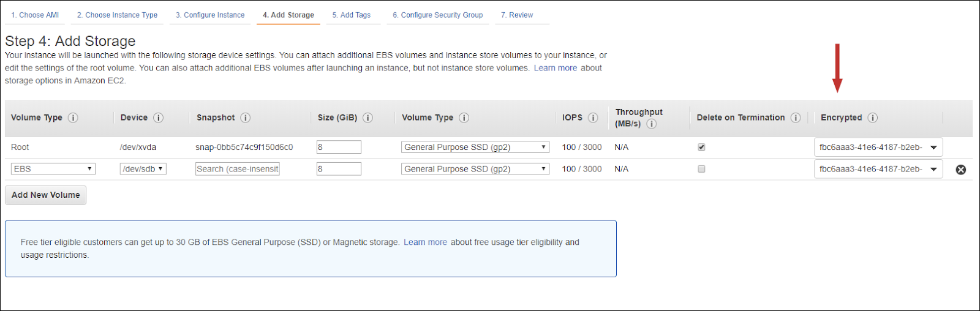The width and height of the screenshot is (980, 311).
Task: Remove the EBS volume with X icon
Action: [x=960, y=170]
